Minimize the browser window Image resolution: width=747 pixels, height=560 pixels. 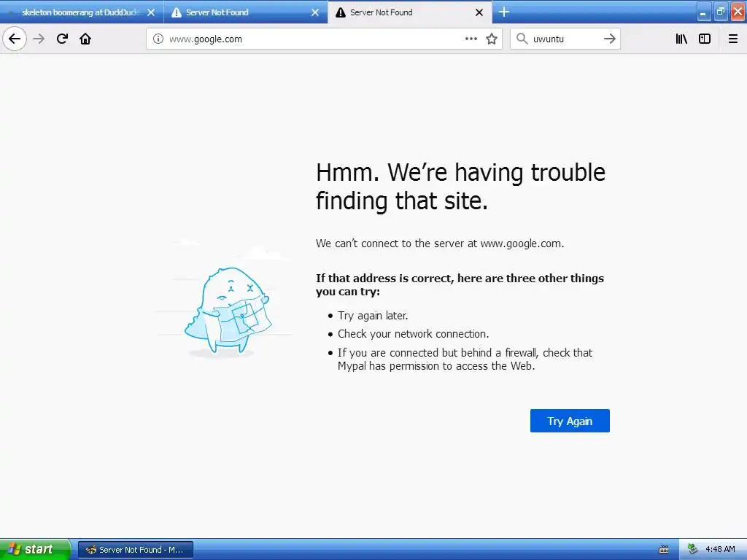click(x=704, y=12)
